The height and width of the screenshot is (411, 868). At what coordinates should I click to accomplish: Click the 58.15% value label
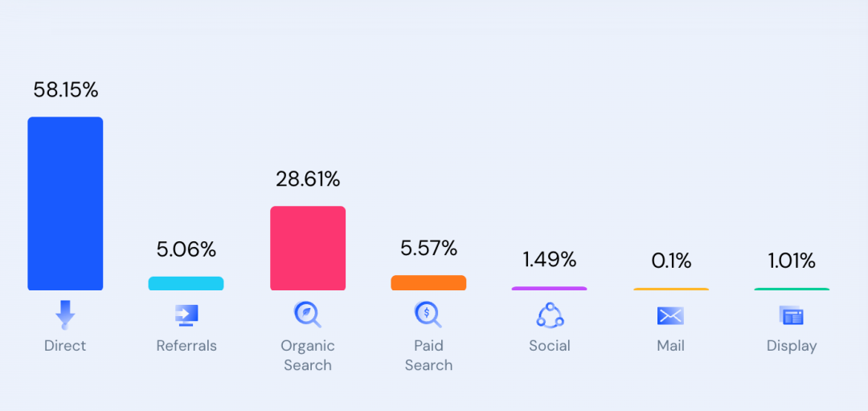(65, 90)
